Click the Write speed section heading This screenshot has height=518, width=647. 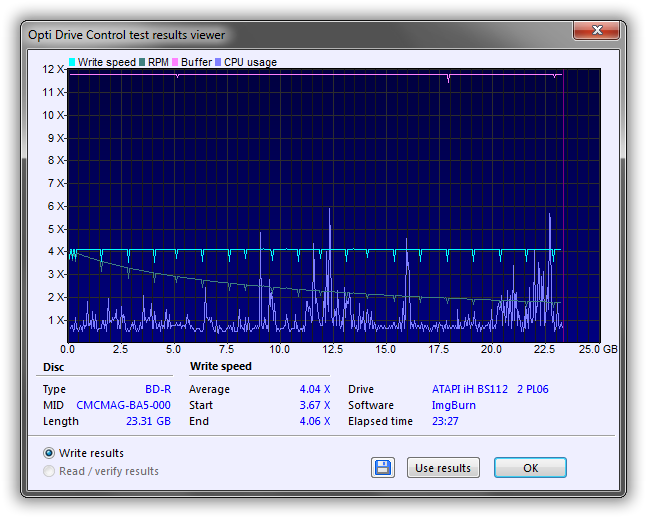(221, 366)
